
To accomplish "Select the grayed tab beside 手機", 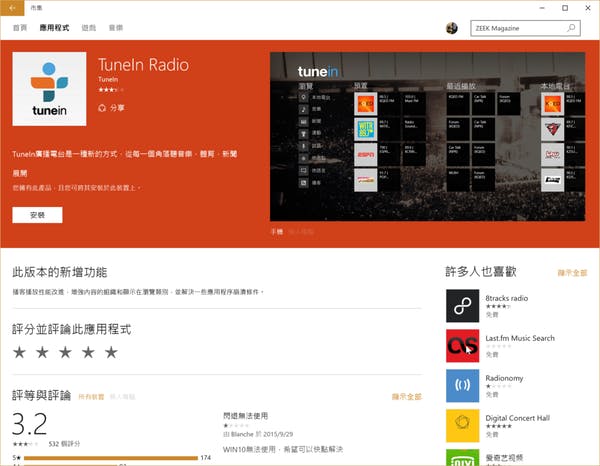I will pos(301,231).
